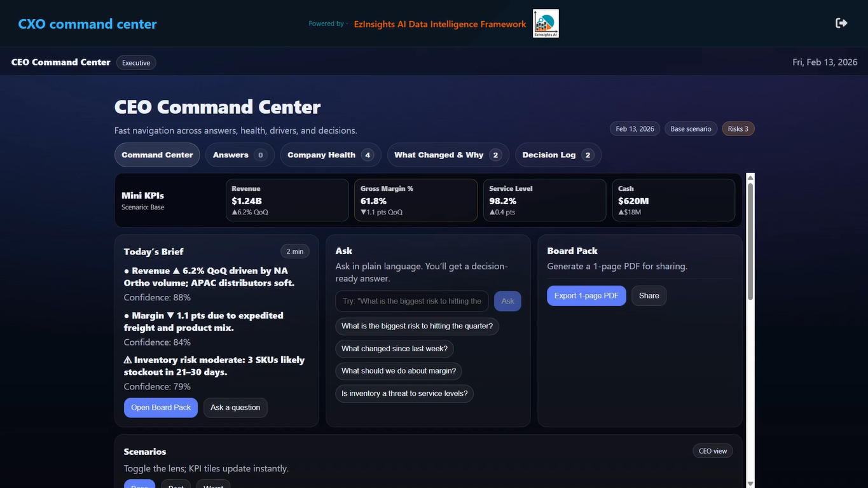Select the Base scenario toggle under Scenarios

click(x=139, y=484)
